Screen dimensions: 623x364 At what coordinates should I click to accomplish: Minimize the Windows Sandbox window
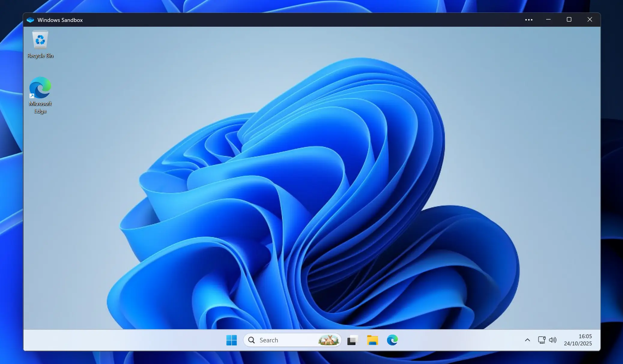[x=549, y=20]
